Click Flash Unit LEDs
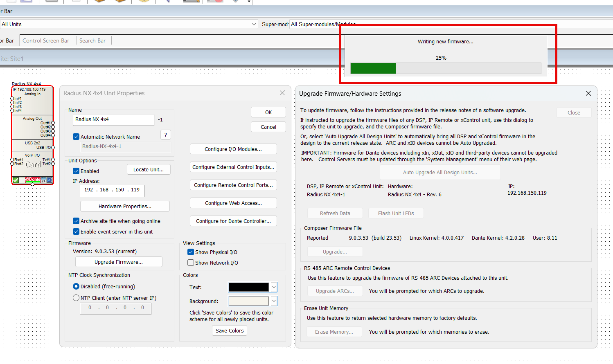The image size is (613, 364). click(x=396, y=213)
